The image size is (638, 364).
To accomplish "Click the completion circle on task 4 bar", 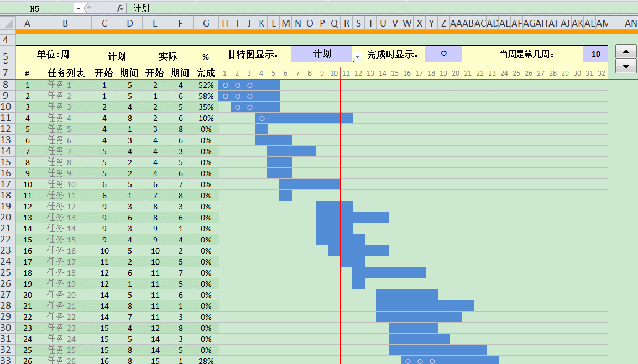I will coord(262,118).
